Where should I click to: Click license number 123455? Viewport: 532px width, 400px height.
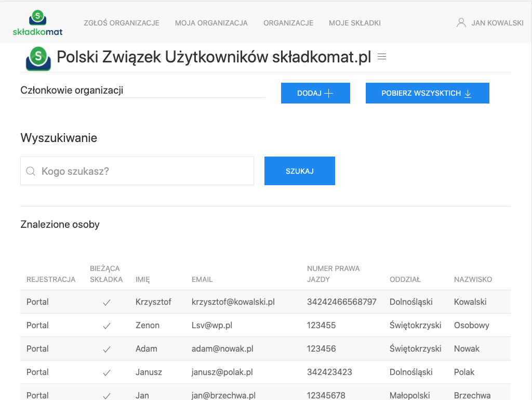(x=321, y=325)
